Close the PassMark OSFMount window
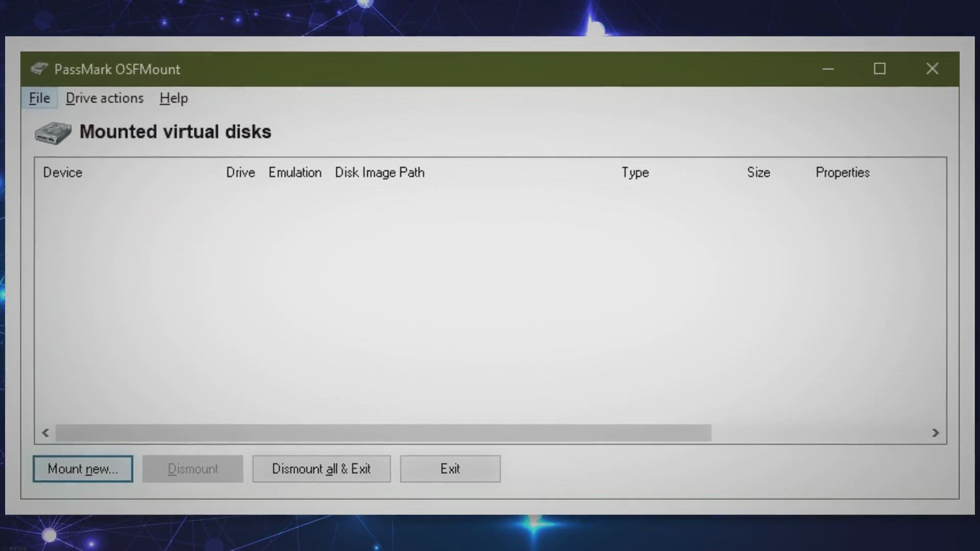This screenshot has height=551, width=980. tap(932, 69)
